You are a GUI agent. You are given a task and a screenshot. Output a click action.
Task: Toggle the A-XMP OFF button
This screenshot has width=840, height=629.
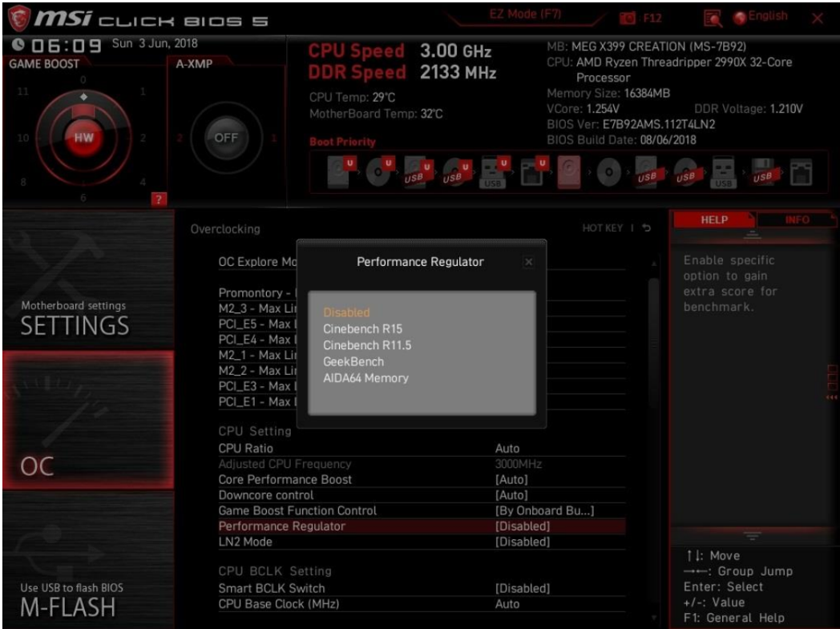pos(226,138)
